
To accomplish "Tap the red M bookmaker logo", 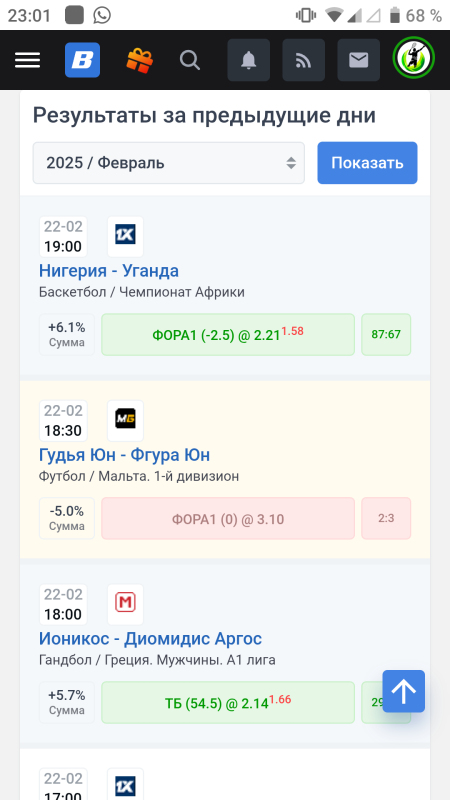I will coord(126,605).
